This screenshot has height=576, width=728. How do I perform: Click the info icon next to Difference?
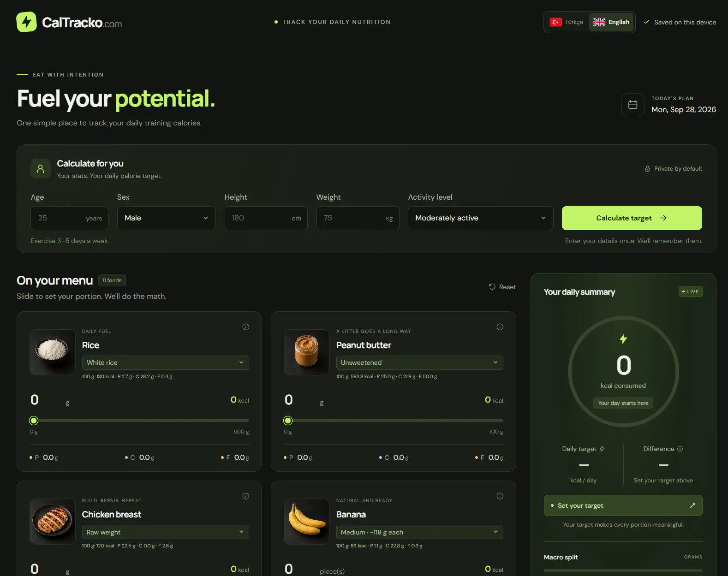coord(680,449)
